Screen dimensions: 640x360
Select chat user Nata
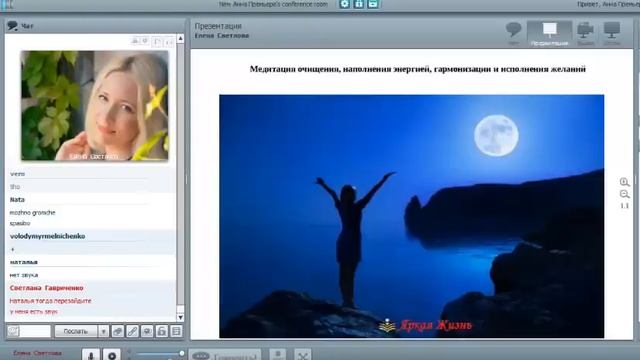[x=17, y=200]
